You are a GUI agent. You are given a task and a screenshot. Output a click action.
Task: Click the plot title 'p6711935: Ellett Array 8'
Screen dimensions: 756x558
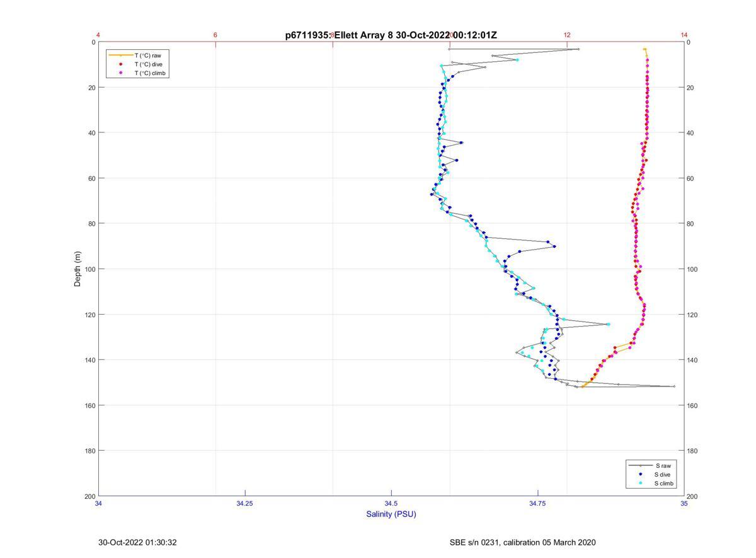pos(340,35)
